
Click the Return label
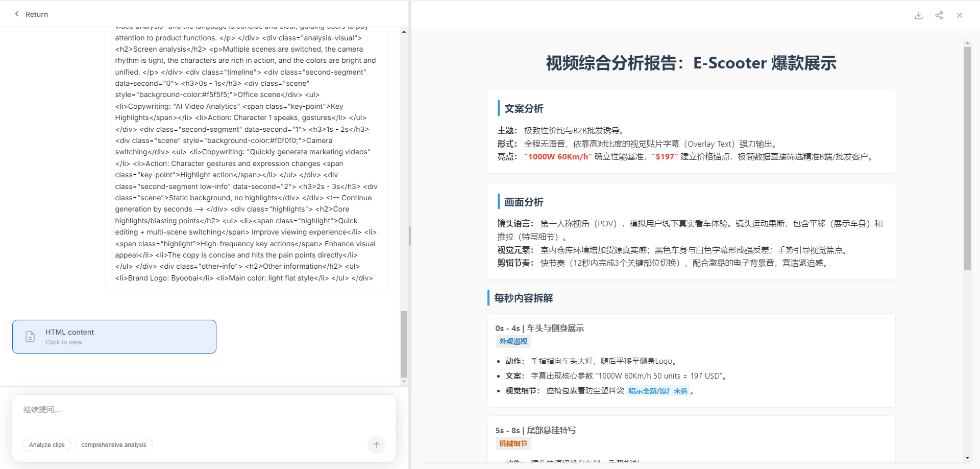tap(37, 14)
